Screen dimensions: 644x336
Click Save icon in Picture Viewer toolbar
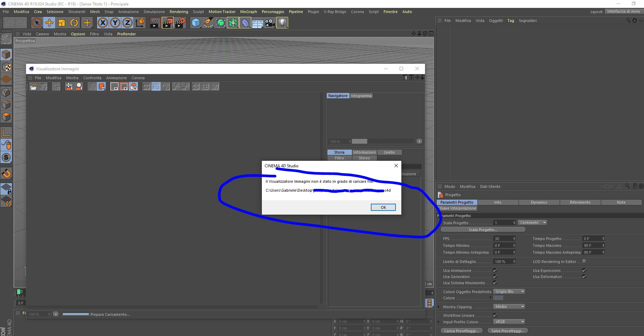43,87
